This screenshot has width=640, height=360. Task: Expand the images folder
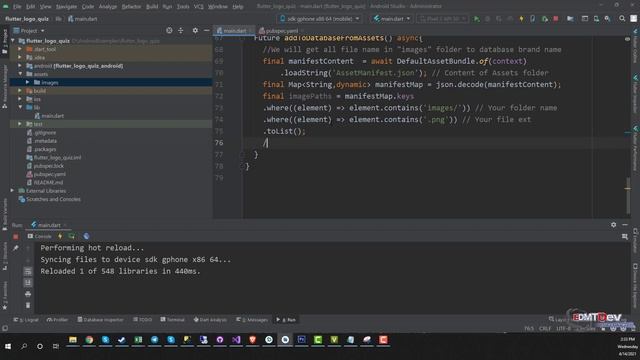[27, 82]
